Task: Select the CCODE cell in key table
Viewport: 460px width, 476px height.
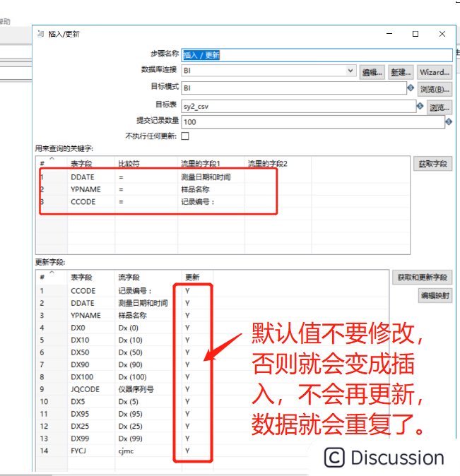Action: click(x=83, y=202)
